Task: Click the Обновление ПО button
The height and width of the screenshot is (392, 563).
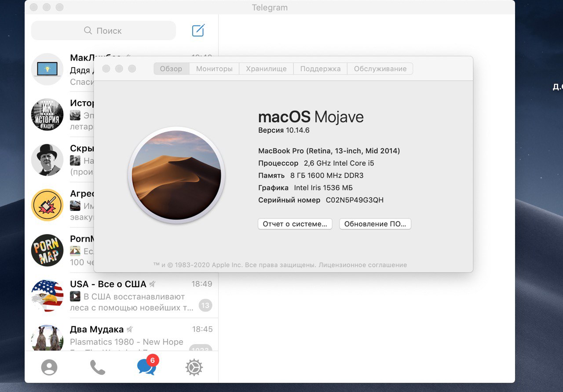Action: point(375,224)
